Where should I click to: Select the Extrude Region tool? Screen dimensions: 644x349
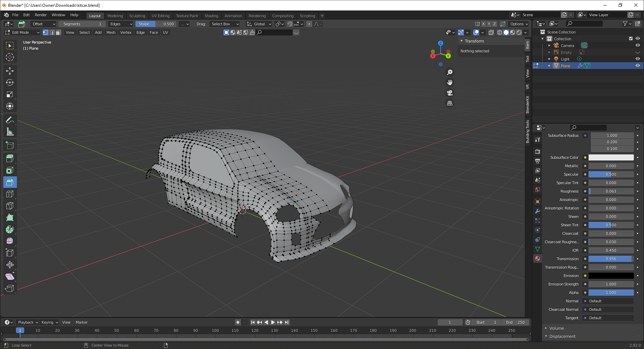[x=10, y=158]
